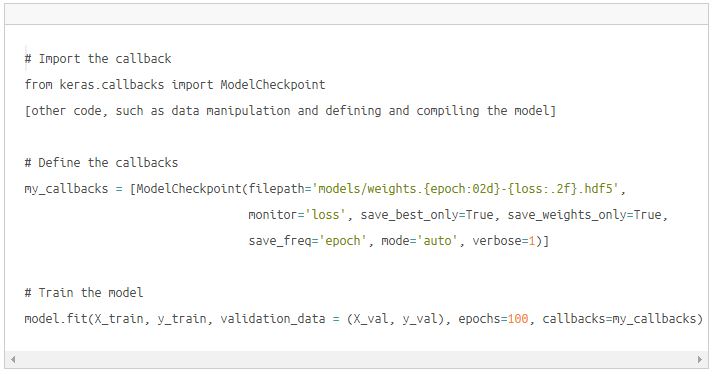
Task: Click the save_freq='epoch' argument
Action: tap(308, 241)
